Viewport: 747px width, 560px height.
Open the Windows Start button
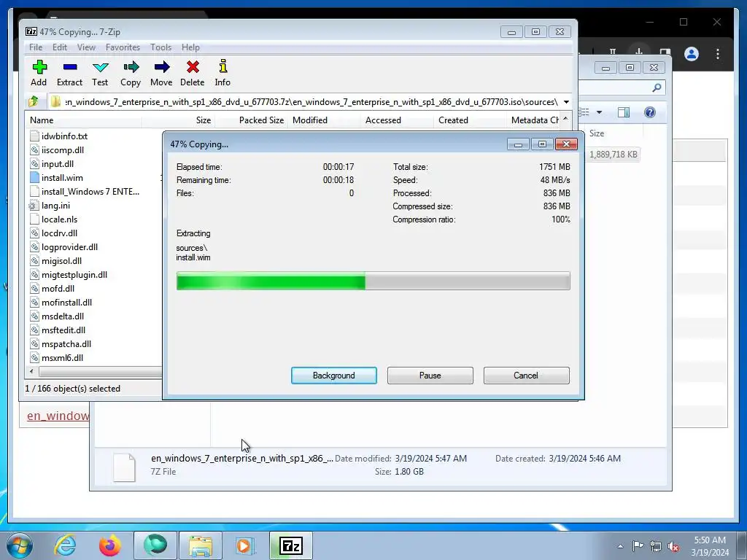point(20,545)
